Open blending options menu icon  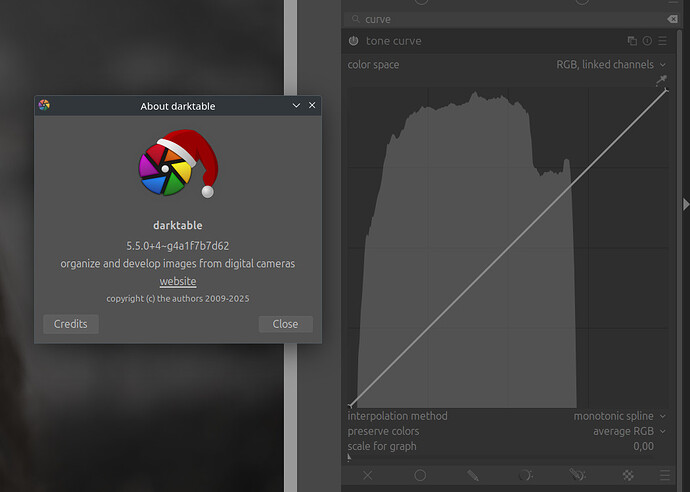pyautogui.click(x=665, y=475)
